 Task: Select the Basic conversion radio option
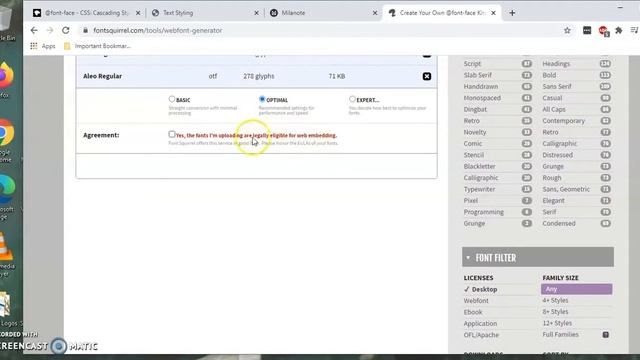pyautogui.click(x=172, y=99)
